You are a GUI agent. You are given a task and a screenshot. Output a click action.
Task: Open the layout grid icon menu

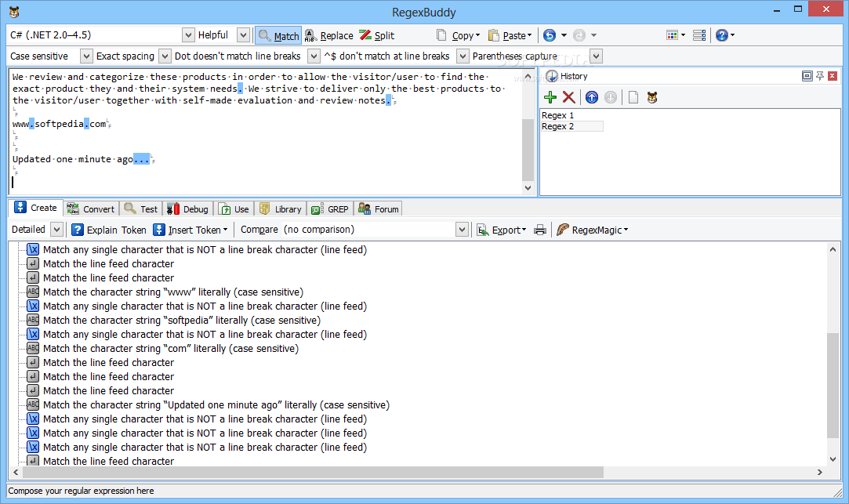click(675, 36)
